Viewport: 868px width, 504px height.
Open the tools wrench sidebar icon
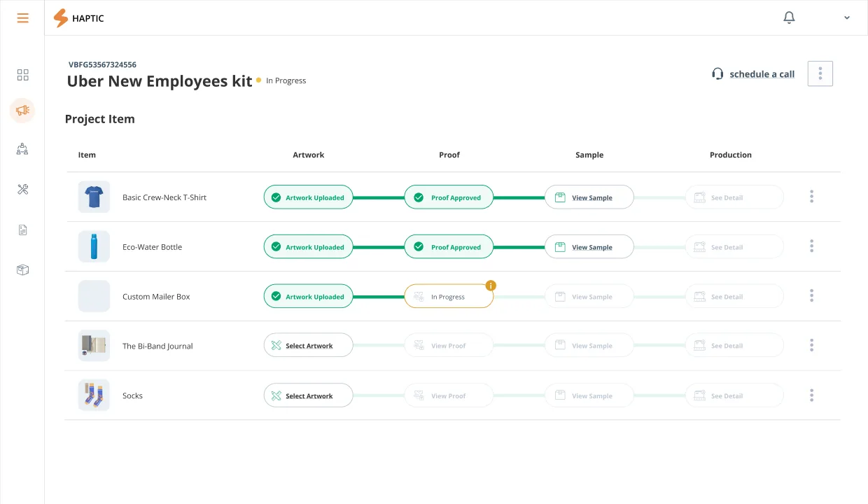point(22,189)
